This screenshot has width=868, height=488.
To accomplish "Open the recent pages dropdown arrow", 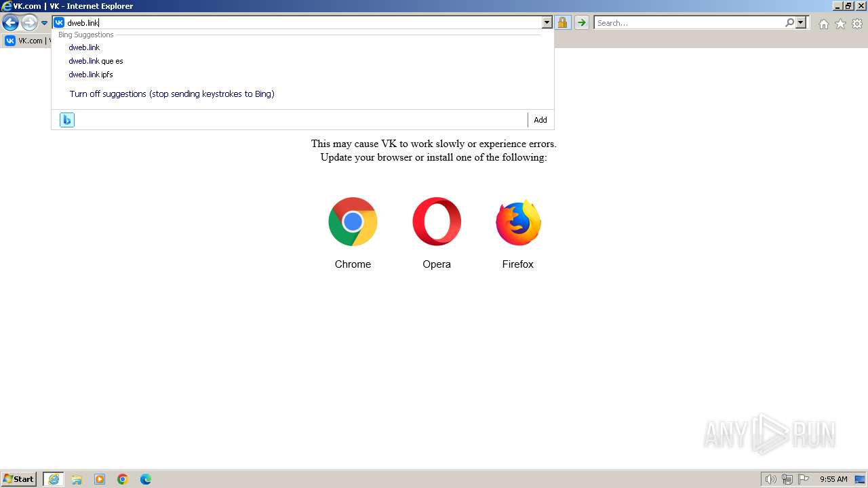I will [44, 23].
